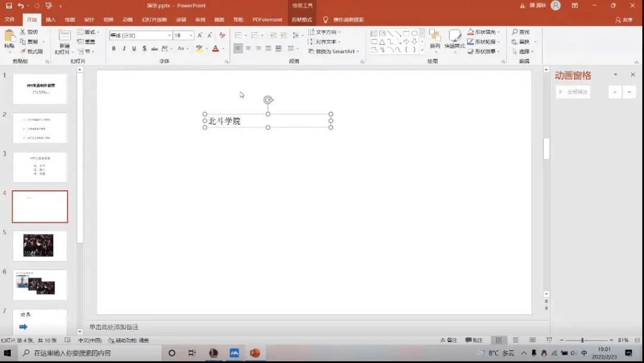The width and height of the screenshot is (644, 363).
Task: Select slide 5 thumbnail with photo
Action: 40,245
